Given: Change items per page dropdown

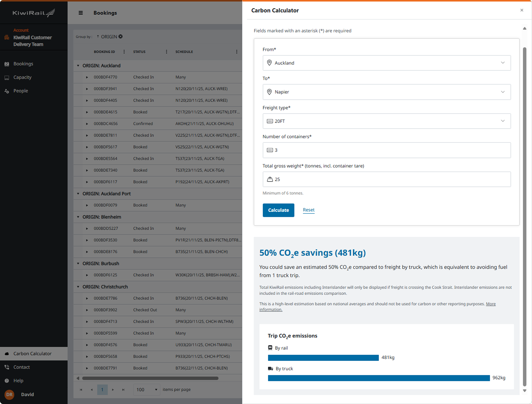Looking at the screenshot, I should [x=147, y=390].
